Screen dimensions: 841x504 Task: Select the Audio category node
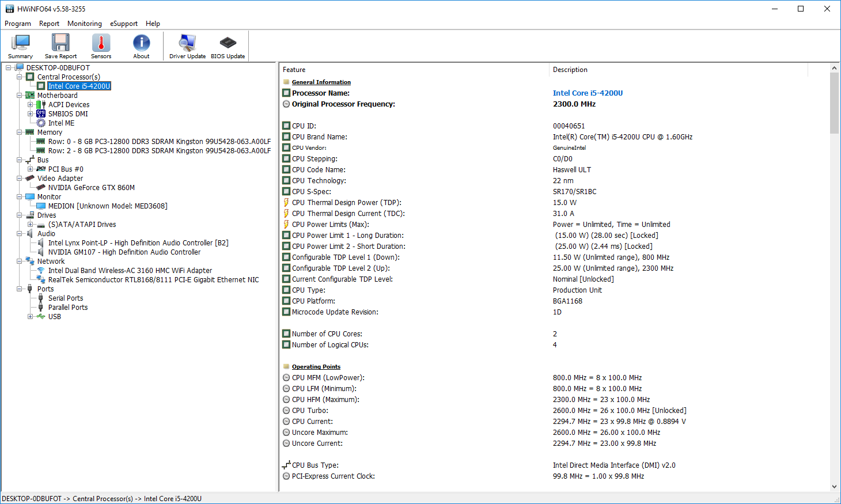[46, 234]
